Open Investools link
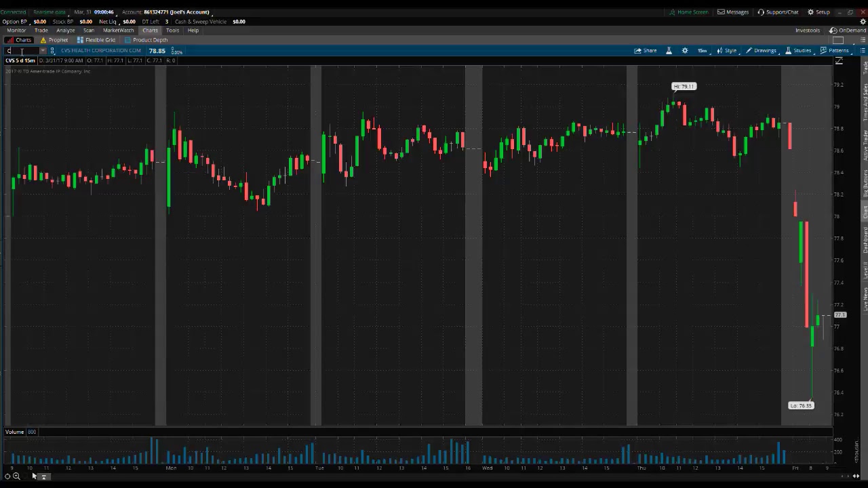Viewport: 868px width, 488px height. (x=807, y=30)
